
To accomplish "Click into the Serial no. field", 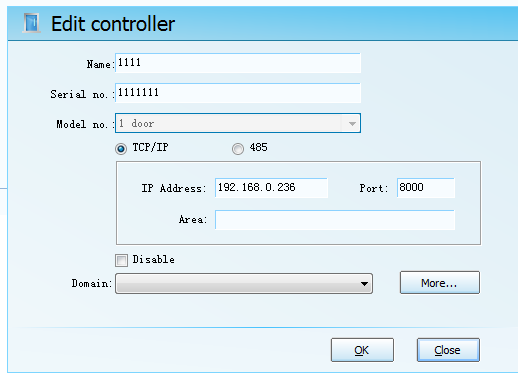I will coord(238,93).
